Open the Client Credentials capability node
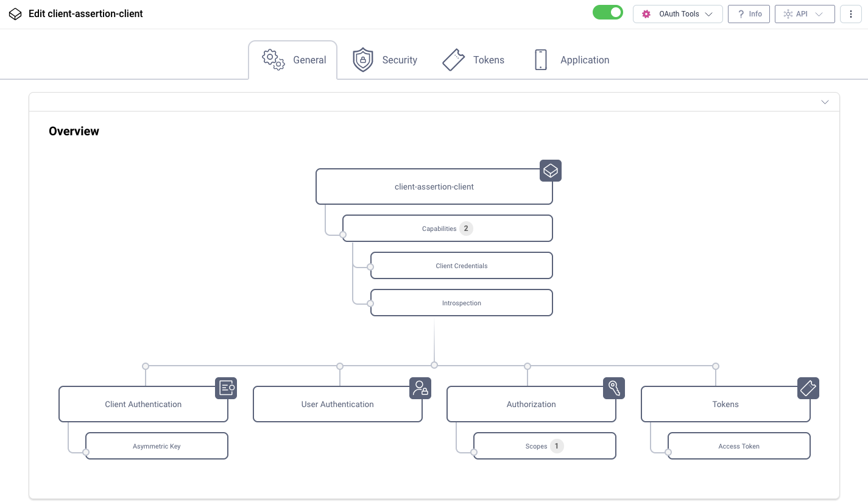This screenshot has width=868, height=504. 461,266
